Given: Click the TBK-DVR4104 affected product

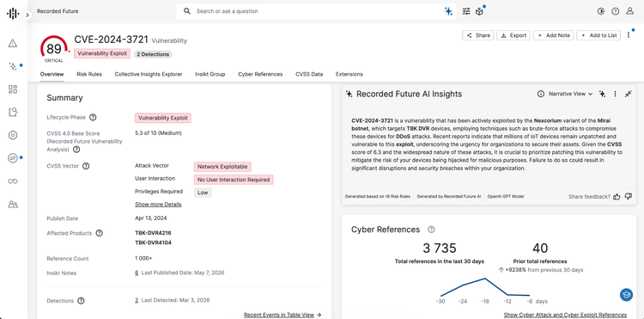Looking at the screenshot, I should (153, 243).
